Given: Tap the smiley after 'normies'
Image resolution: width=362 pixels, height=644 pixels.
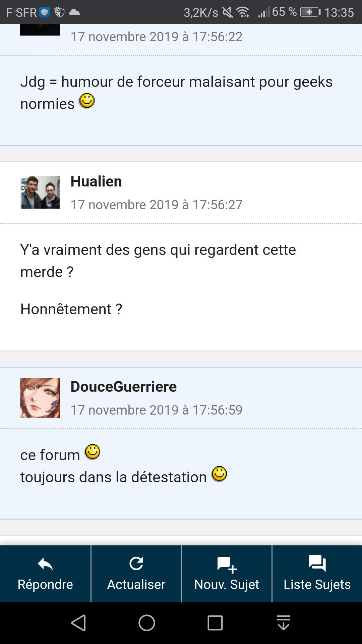Looking at the screenshot, I should (x=87, y=101).
